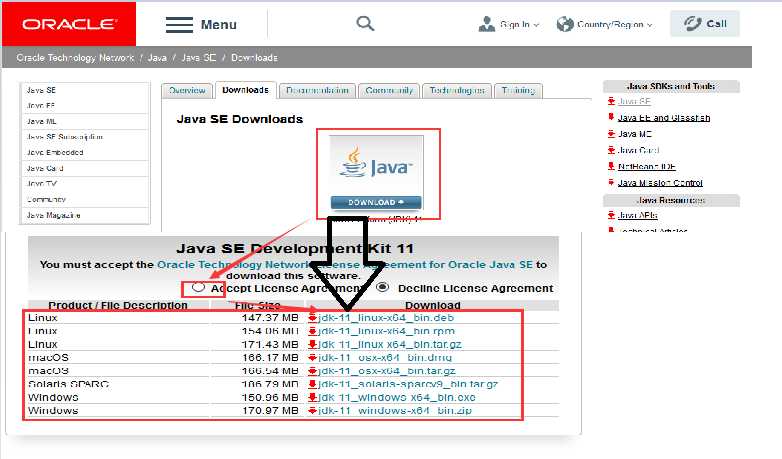Expand the Sign In dropdown arrow
Viewport: 782px width, 459px height.
537,25
